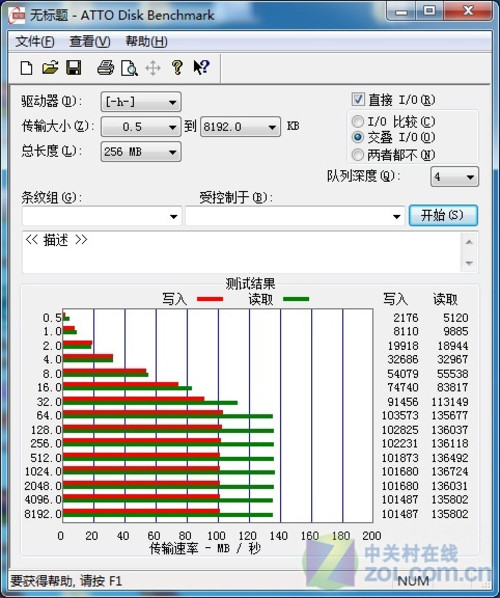This screenshot has width=500, height=598.
Task: Click the yellow question mark help icon
Action: click(x=177, y=68)
